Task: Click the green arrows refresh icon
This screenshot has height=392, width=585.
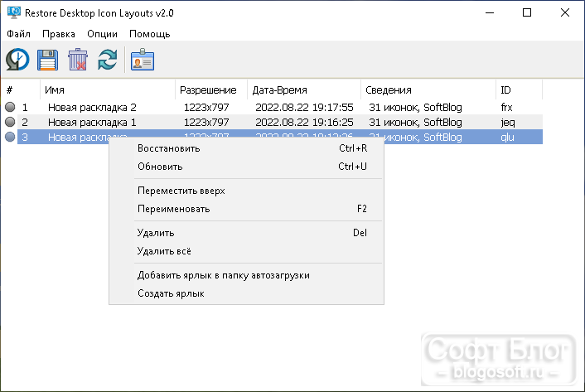Action: 108,60
